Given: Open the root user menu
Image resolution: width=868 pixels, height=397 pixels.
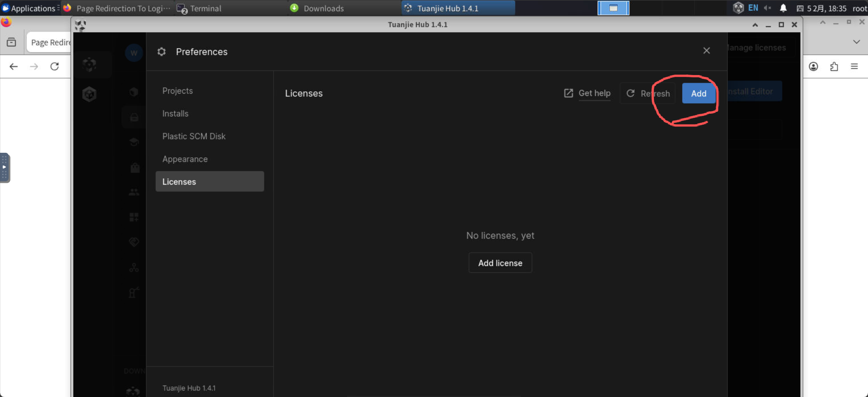Looking at the screenshot, I should (x=859, y=8).
